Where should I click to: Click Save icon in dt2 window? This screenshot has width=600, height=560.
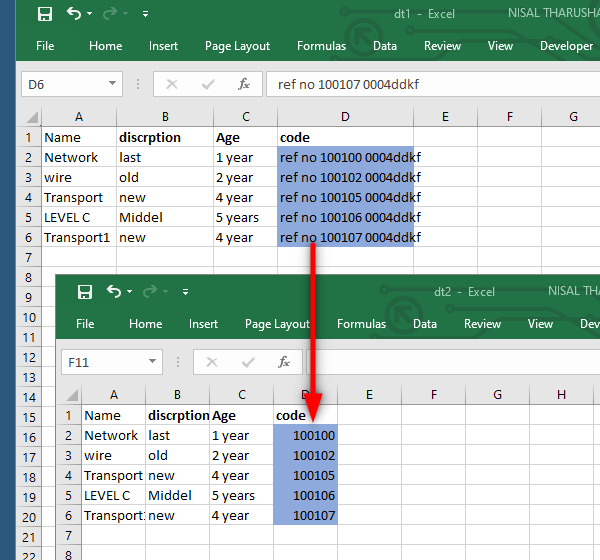tap(85, 292)
